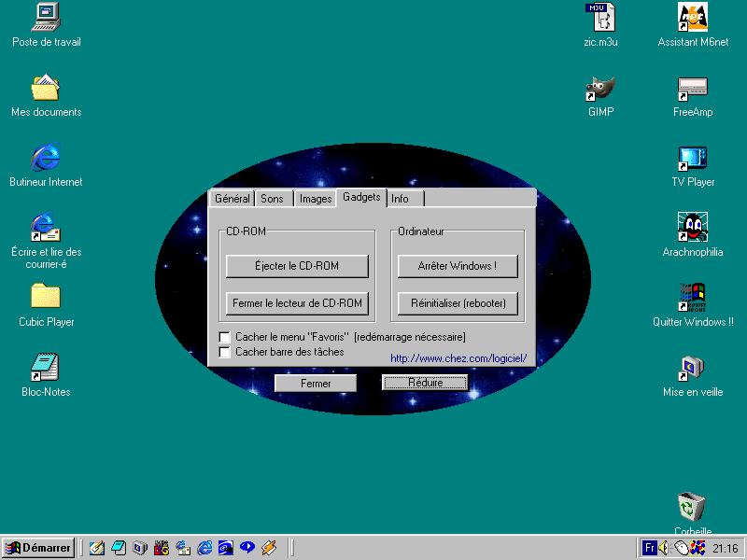Open the Bloc-Notes desktop shortcut
This screenshot has width=747, height=560.
[x=45, y=367]
